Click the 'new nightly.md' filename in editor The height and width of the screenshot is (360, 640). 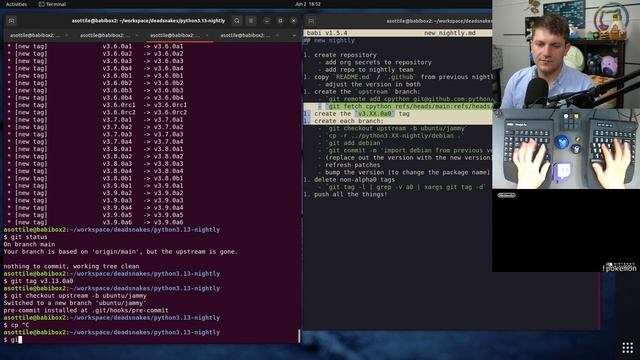click(449, 33)
